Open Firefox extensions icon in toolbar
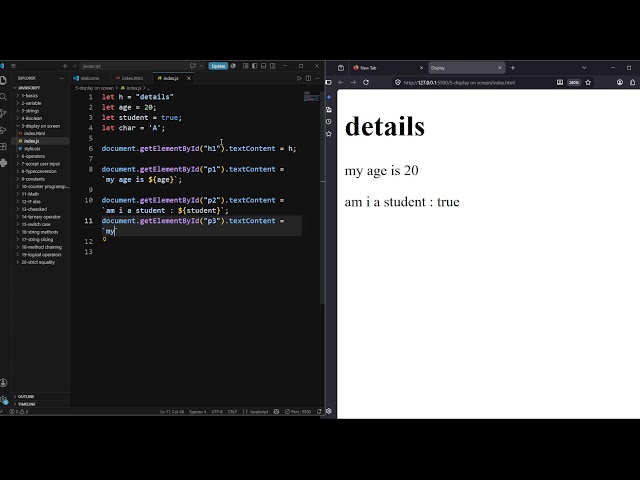This screenshot has height=480, width=640. (x=632, y=82)
